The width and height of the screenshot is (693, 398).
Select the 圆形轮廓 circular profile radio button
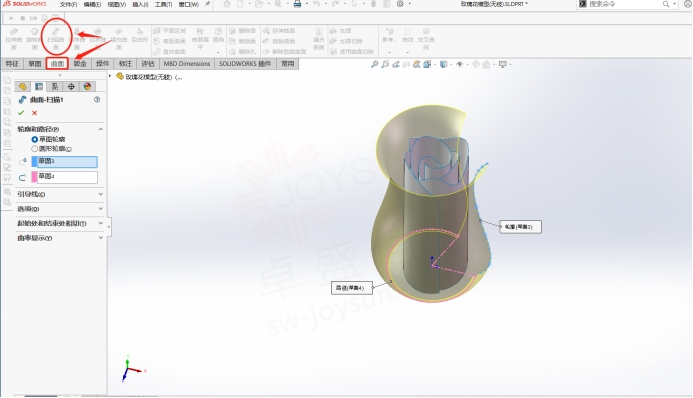click(34, 149)
